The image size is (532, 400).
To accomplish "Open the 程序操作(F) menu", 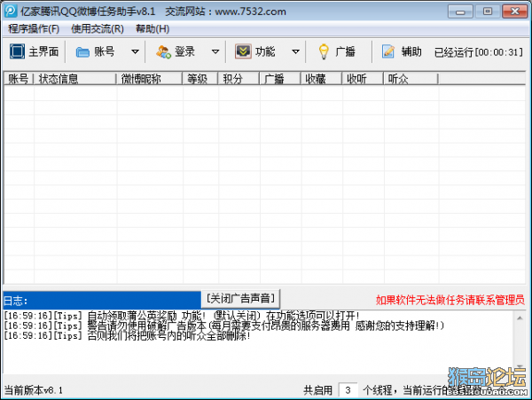I will pyautogui.click(x=34, y=29).
